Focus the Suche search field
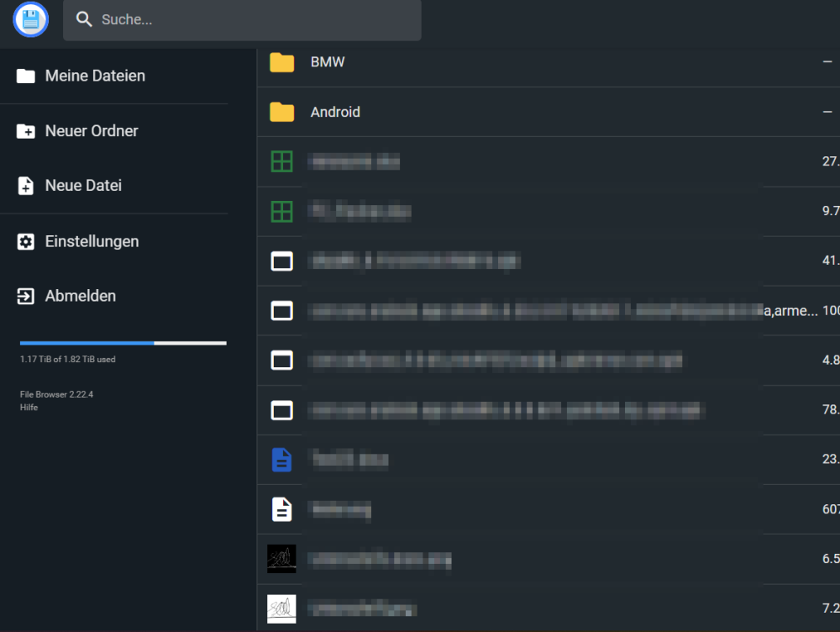This screenshot has width=840, height=632. click(242, 20)
